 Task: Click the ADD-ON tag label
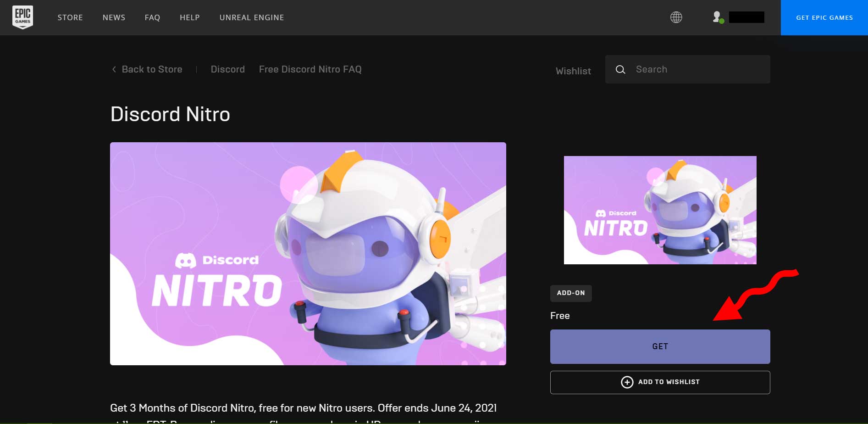[x=571, y=293]
